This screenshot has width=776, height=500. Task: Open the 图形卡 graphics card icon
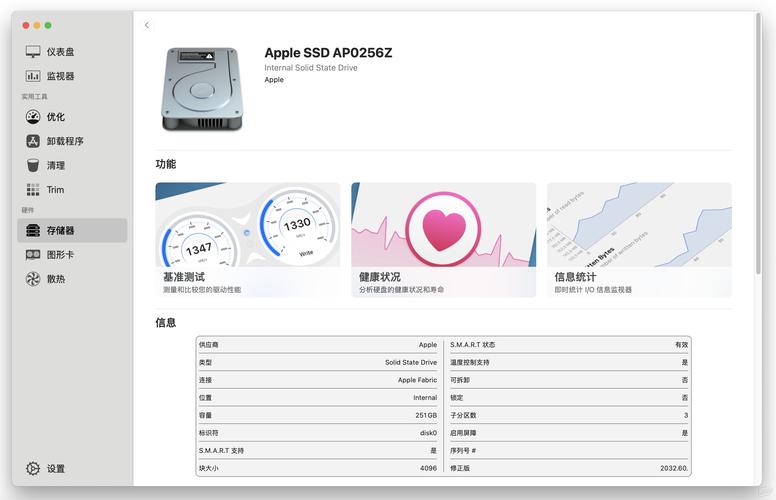point(33,254)
